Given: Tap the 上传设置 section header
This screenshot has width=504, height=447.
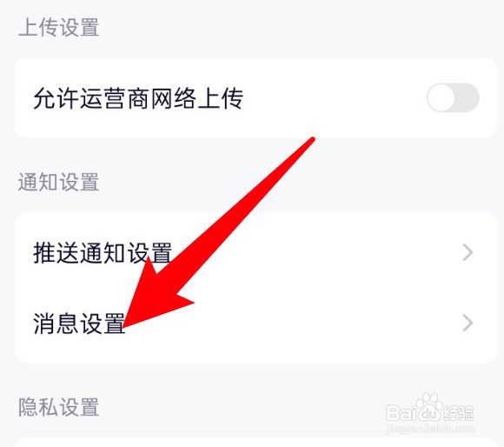Looking at the screenshot, I should [58, 27].
